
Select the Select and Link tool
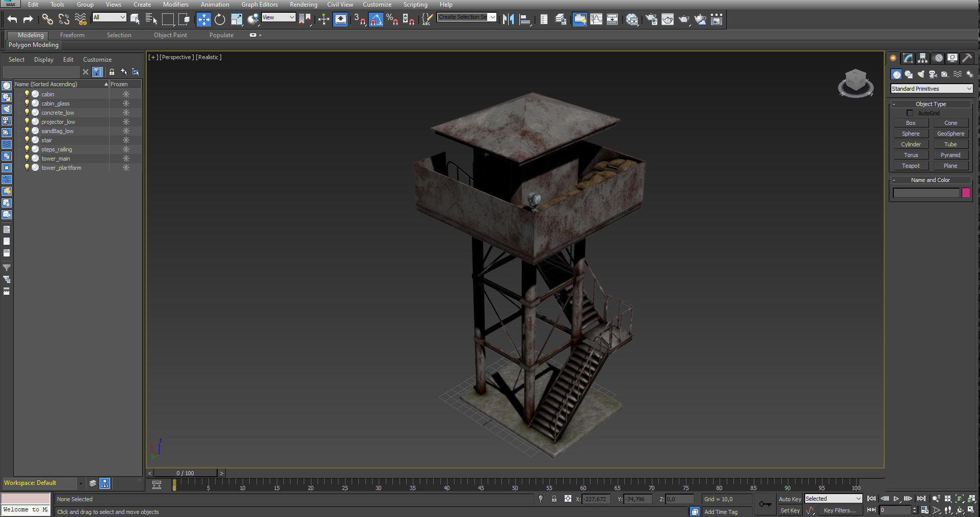coord(47,19)
